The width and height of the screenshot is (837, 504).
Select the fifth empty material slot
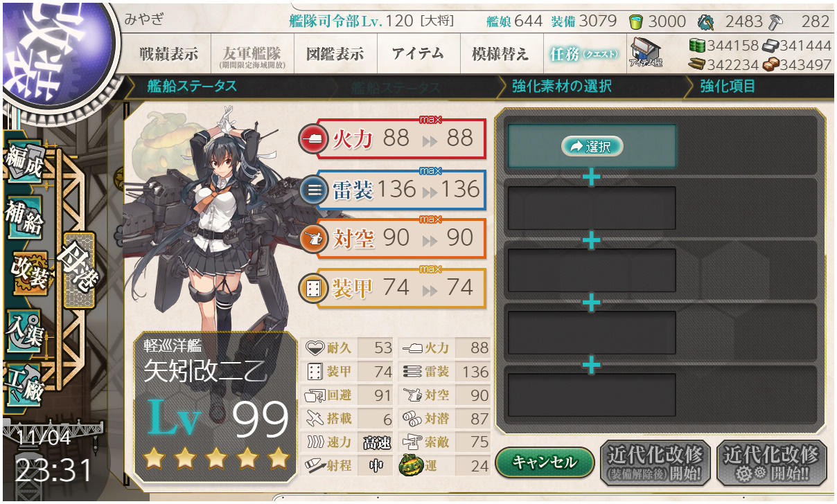[592, 395]
